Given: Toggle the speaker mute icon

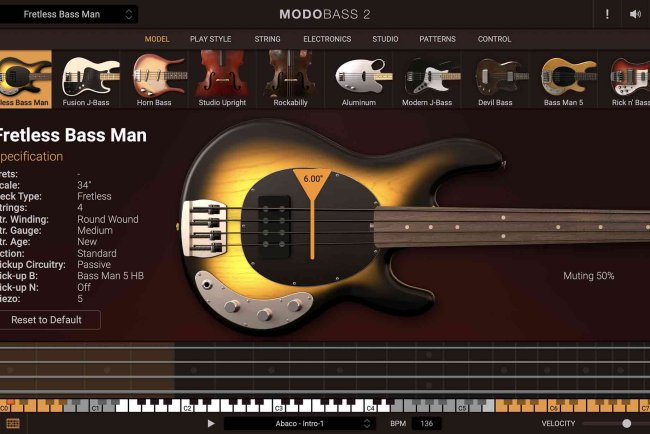Looking at the screenshot, I should [x=635, y=14].
